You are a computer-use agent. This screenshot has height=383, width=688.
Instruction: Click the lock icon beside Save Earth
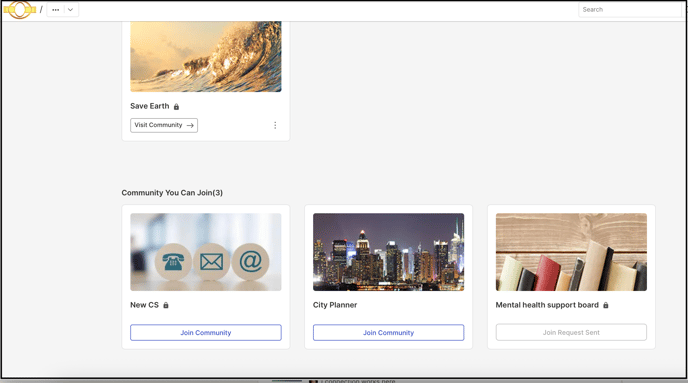coord(176,107)
